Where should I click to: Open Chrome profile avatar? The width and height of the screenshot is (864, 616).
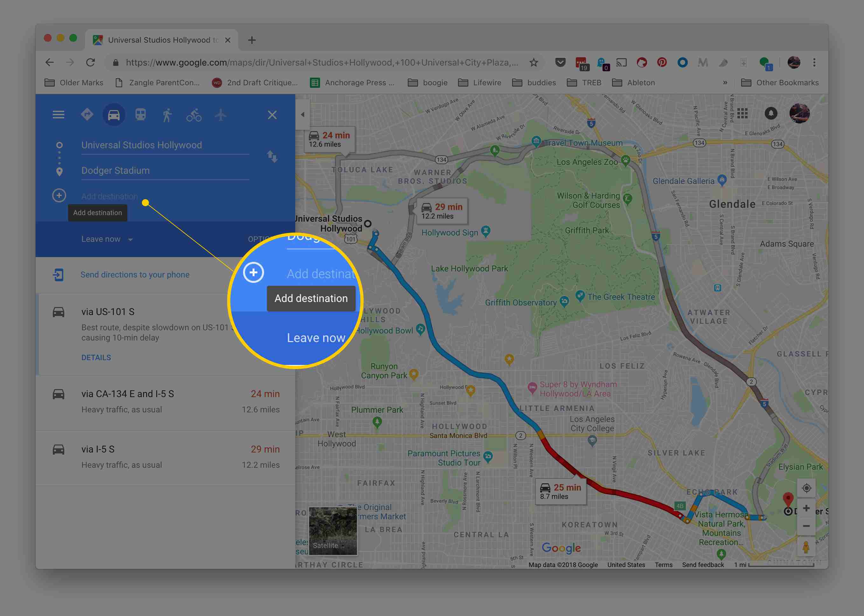tap(794, 63)
